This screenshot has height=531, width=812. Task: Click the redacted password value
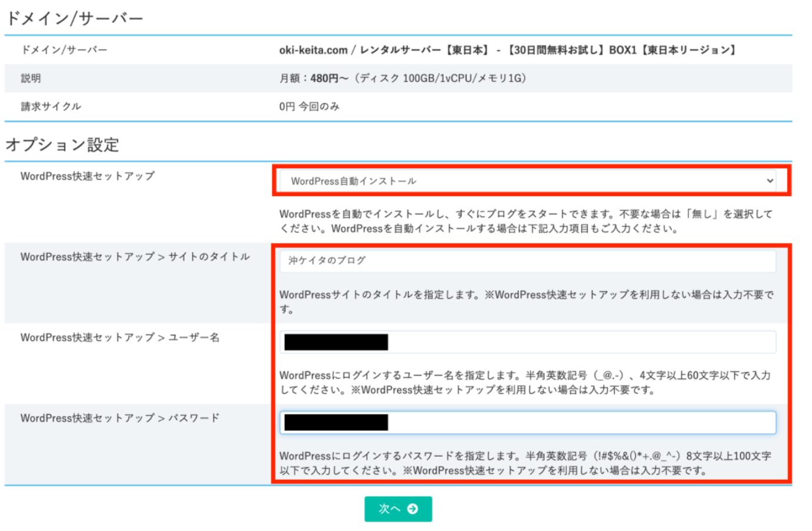click(x=335, y=422)
